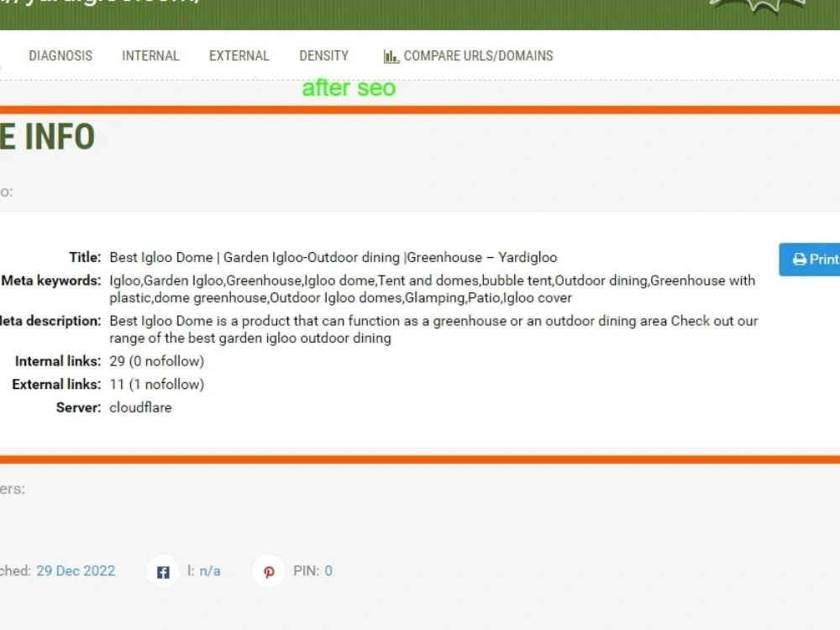Select the DENSITY tab
The width and height of the screenshot is (840, 630).
click(323, 55)
